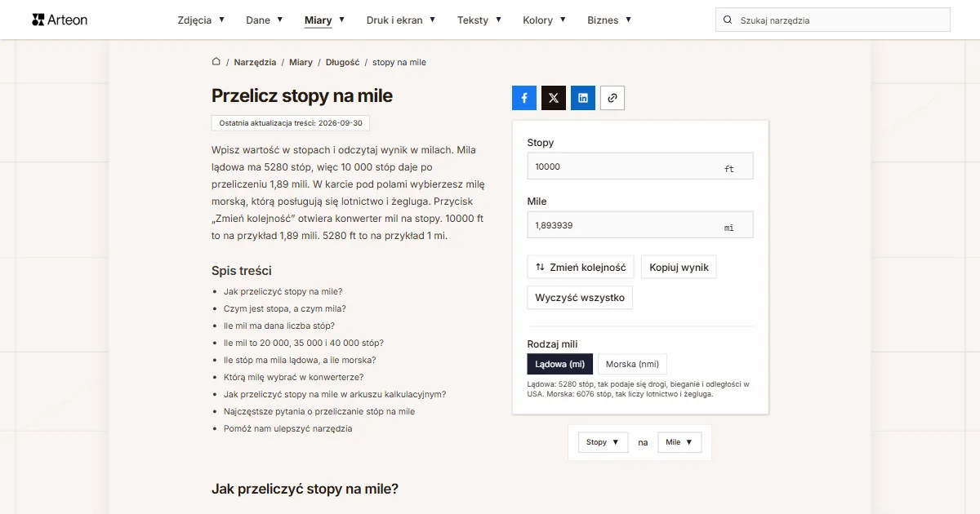Click the 'Rodzaj mili' label
This screenshot has height=514, width=980.
click(552, 344)
